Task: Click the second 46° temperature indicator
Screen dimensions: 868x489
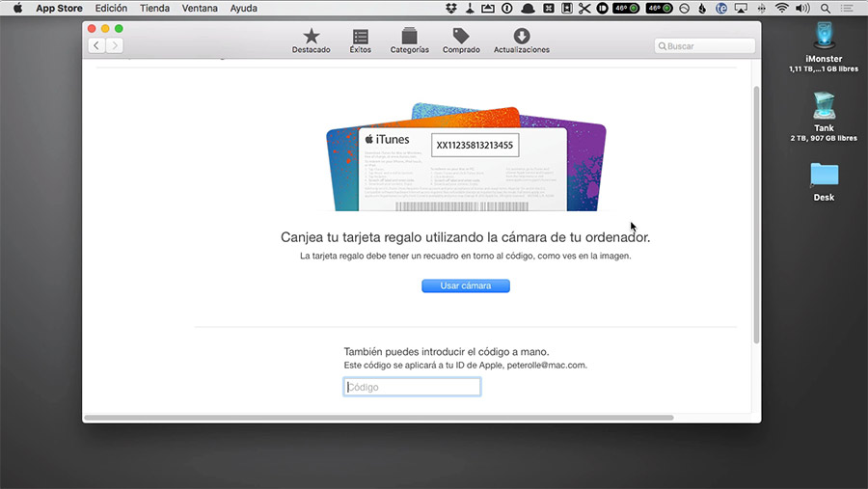Action: 660,9
